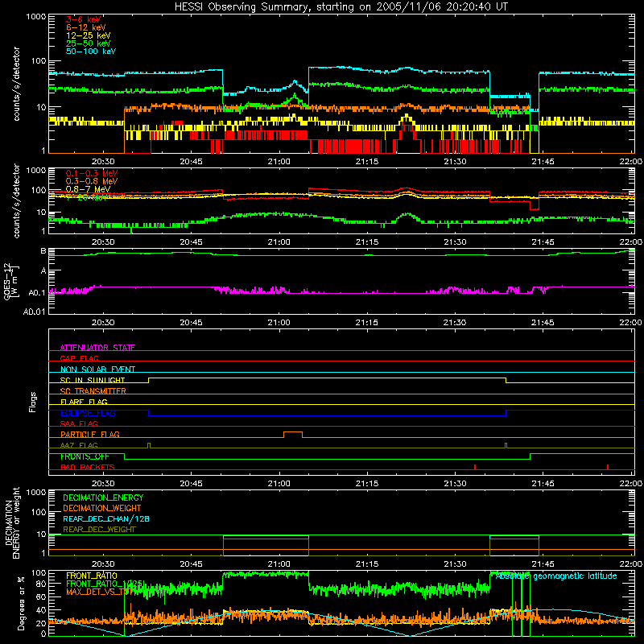Click the vertical Flags axis label

(x=33, y=402)
